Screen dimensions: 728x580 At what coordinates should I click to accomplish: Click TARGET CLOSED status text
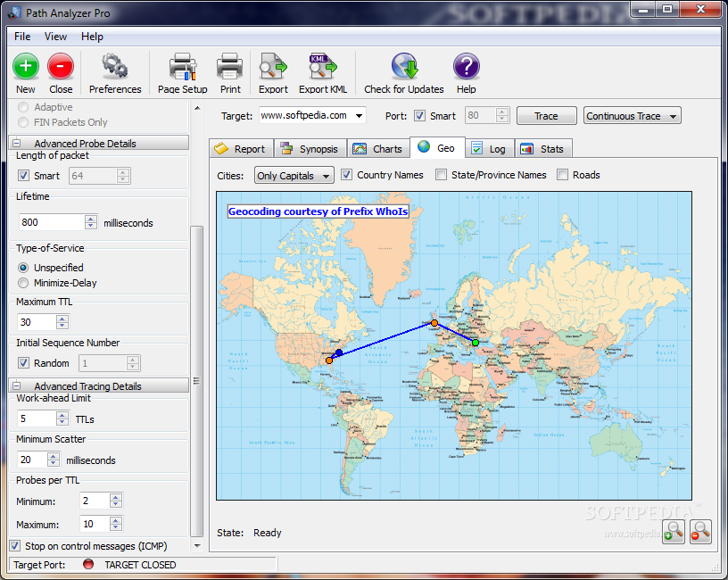point(140,565)
